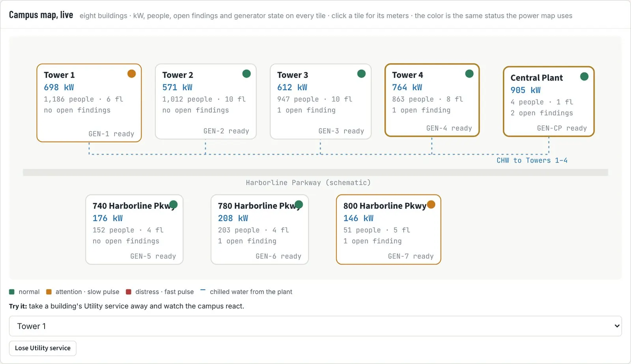
Task: Click the GEN-7 ready generator status
Action: pos(411,256)
